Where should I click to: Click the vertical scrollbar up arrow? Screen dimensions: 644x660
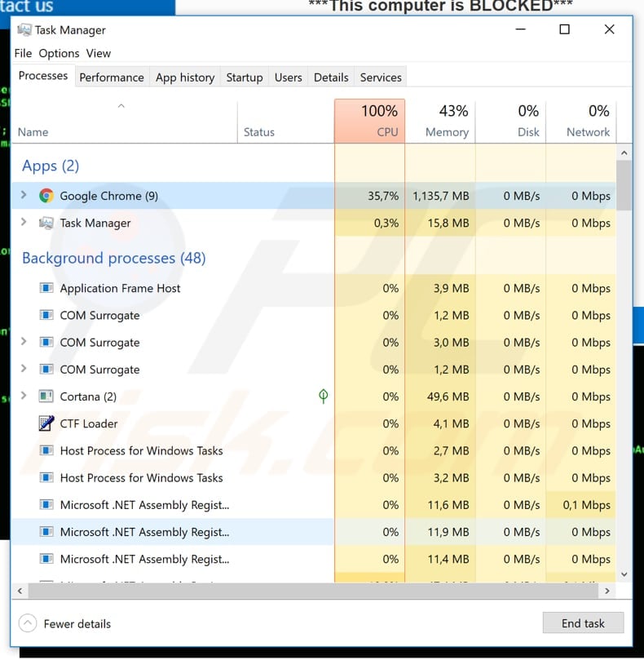pos(624,153)
